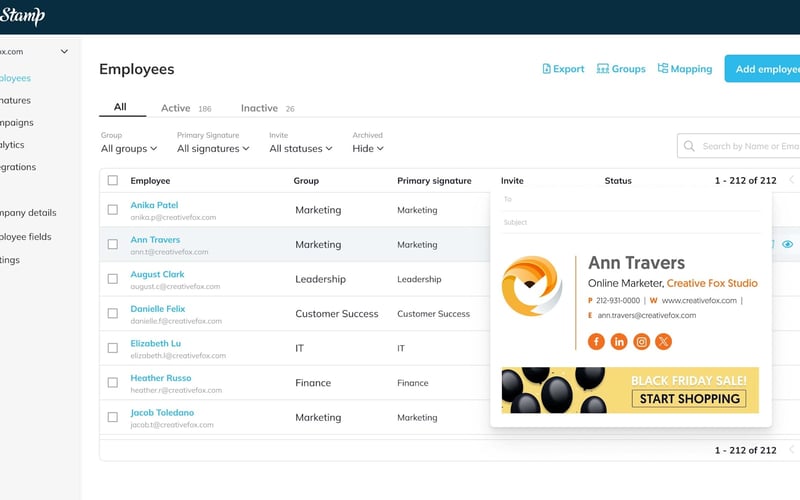Click ann.travers@creativefox.com email in signature

click(x=646, y=315)
